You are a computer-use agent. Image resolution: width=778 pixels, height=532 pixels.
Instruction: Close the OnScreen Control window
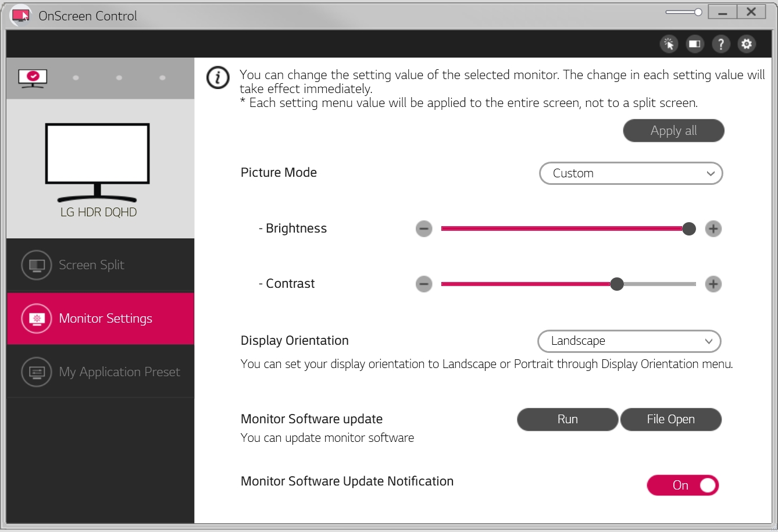click(751, 12)
